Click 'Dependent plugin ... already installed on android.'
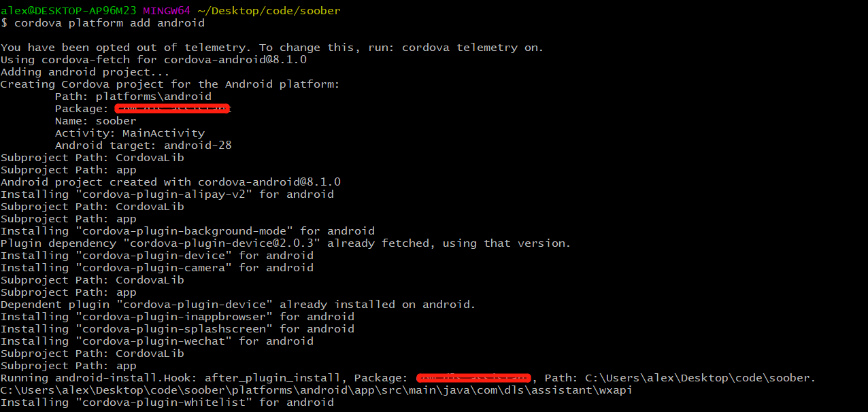 (x=238, y=305)
